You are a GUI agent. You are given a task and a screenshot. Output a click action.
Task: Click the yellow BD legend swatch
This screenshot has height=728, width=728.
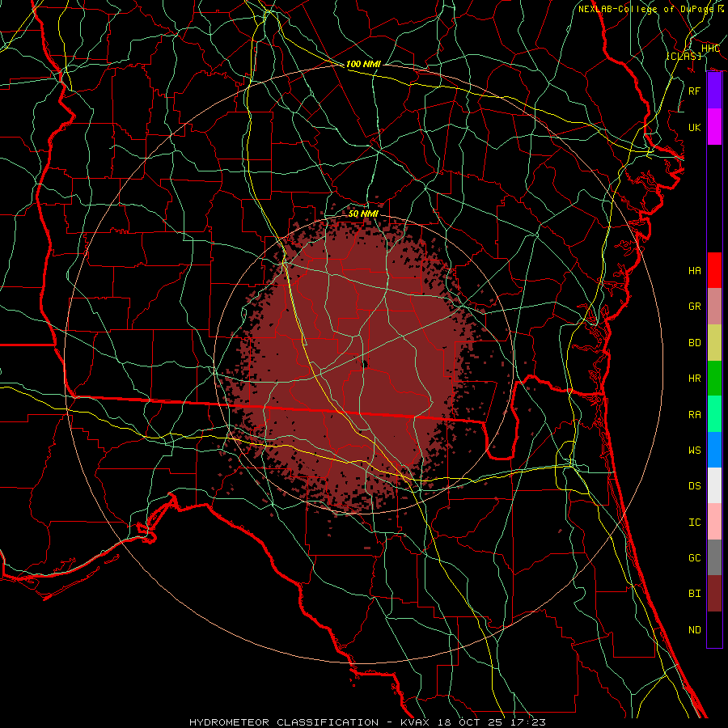[714, 343]
